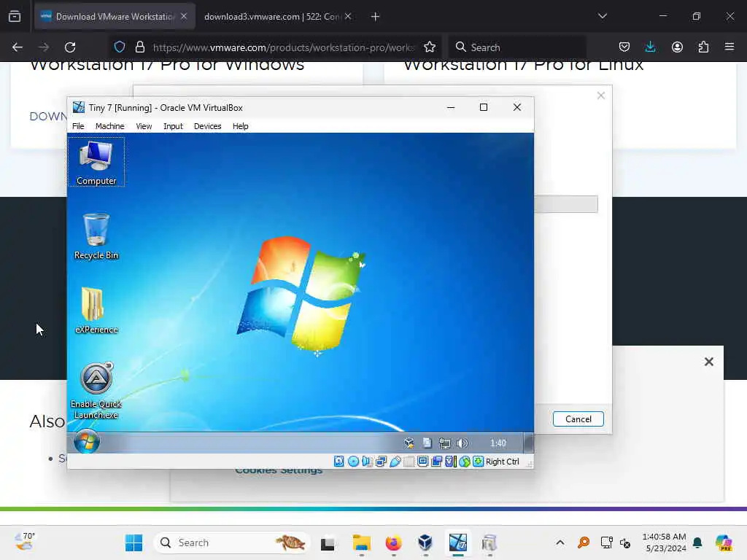Viewport: 747px width, 560px height.
Task: Open Firefox from the Windows taskbar
Action: click(x=393, y=542)
